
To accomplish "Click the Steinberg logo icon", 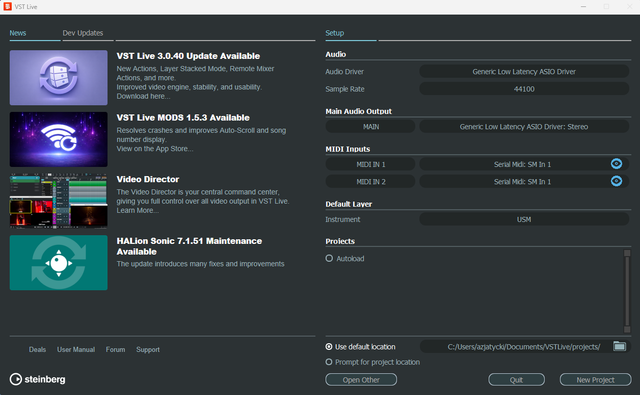I will [x=16, y=379].
